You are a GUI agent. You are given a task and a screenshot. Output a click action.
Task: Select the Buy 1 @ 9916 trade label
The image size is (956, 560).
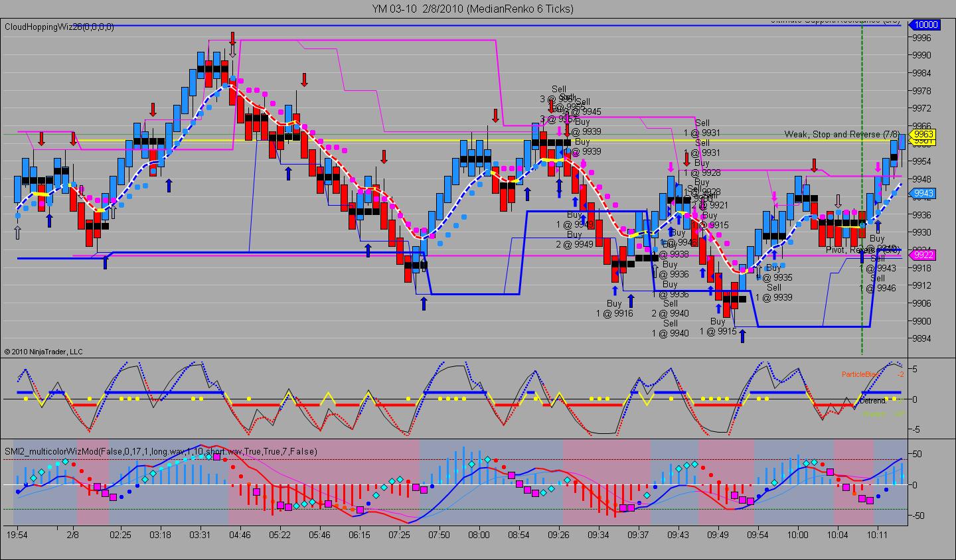[614, 309]
